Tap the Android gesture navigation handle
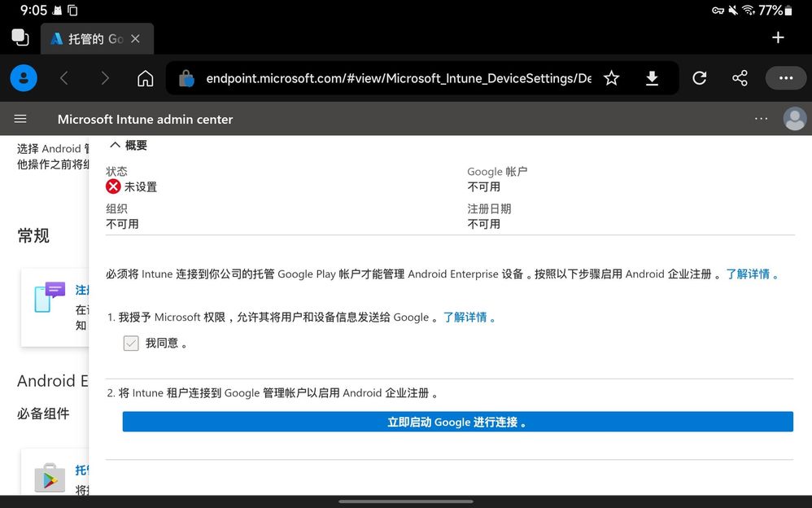The width and height of the screenshot is (812, 508). pyautogui.click(x=406, y=501)
